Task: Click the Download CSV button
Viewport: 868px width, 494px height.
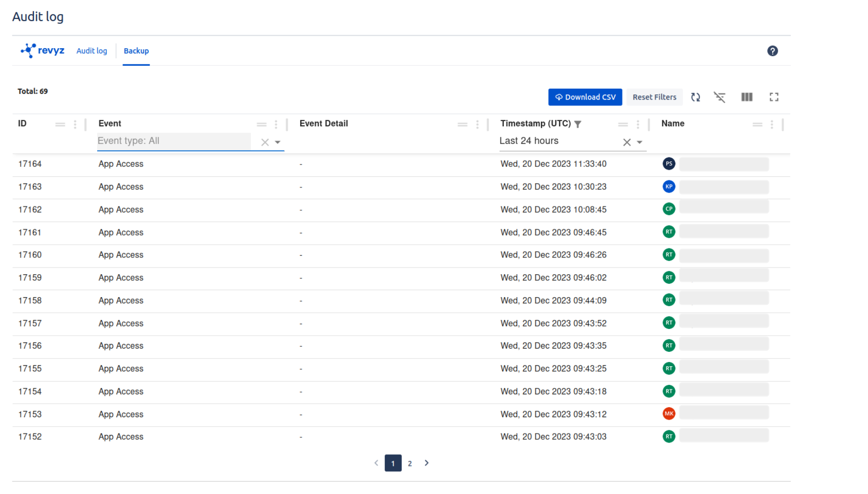Action: point(585,97)
